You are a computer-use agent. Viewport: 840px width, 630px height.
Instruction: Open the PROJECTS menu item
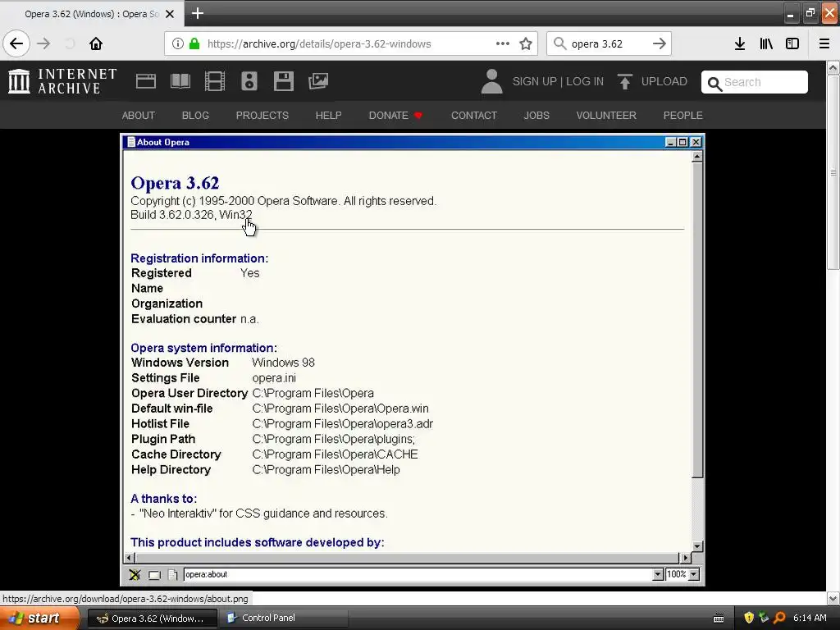click(262, 115)
